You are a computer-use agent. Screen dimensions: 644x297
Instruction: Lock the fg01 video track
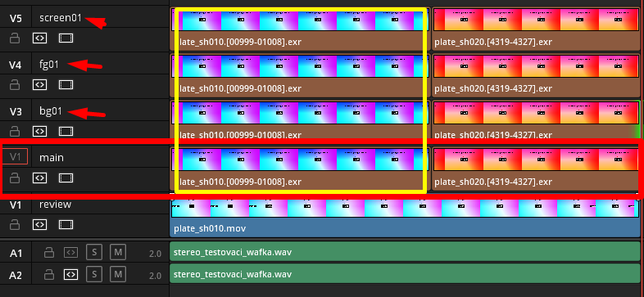tap(15, 85)
